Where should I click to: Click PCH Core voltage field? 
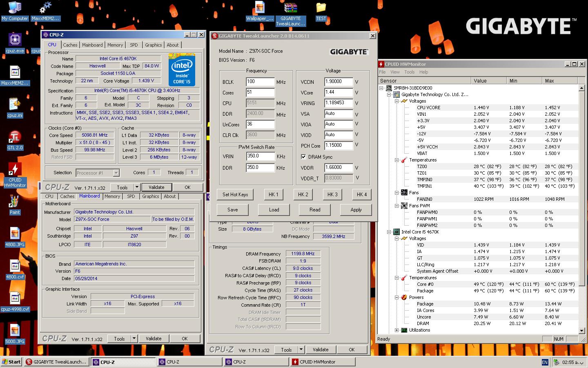coord(339,146)
